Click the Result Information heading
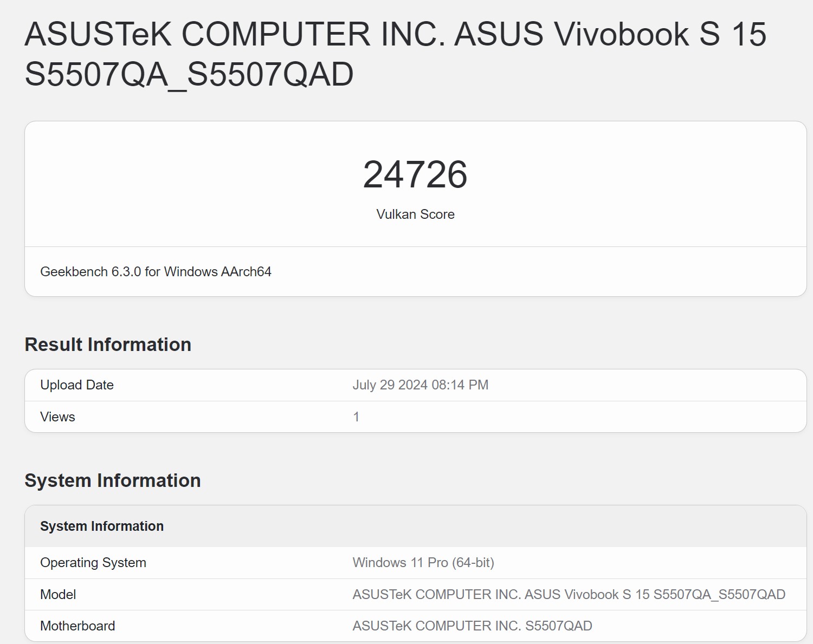813x644 pixels. coord(108,344)
